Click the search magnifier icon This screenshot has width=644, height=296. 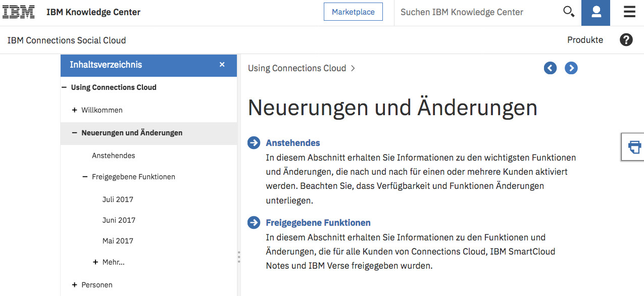click(x=569, y=12)
